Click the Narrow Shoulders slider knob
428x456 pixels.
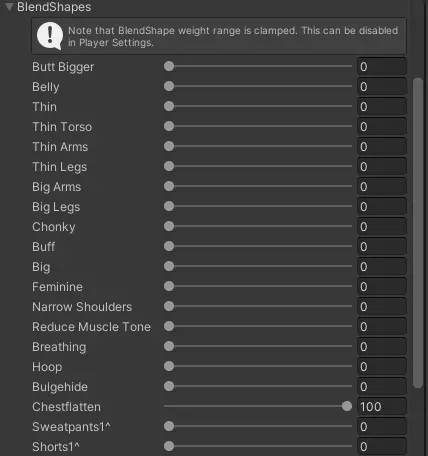[x=169, y=306]
